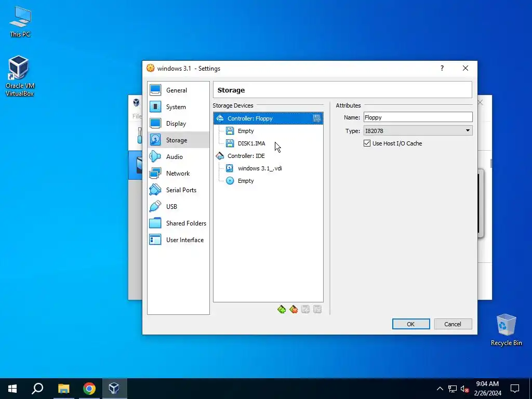This screenshot has width=532, height=399.
Task: Open File Explorer from the taskbar
Action: tap(63, 389)
